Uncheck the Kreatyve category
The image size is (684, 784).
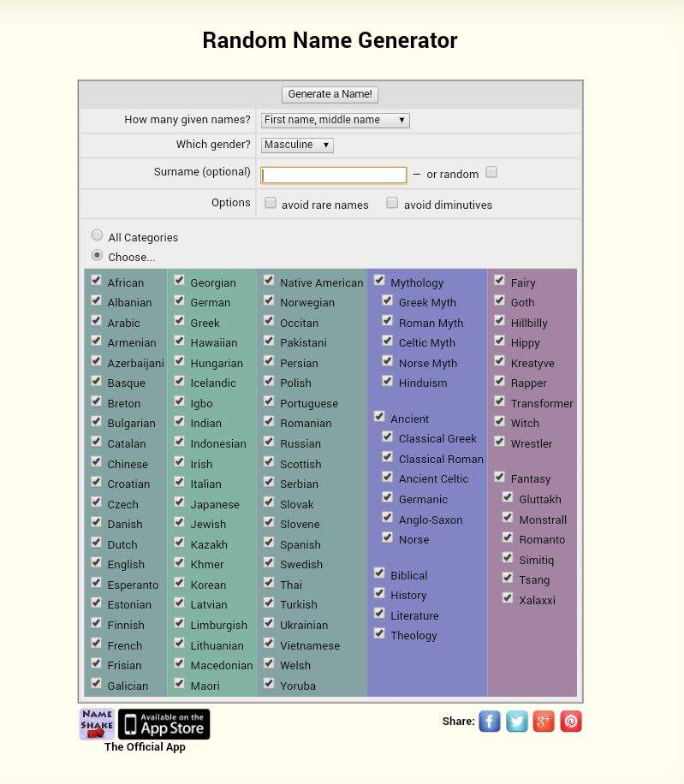click(499, 361)
